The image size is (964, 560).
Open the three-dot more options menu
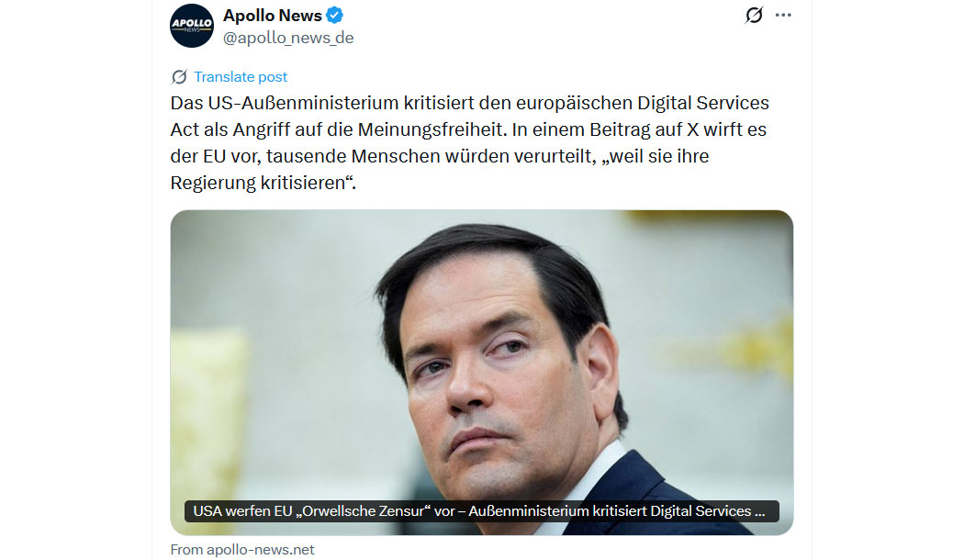[783, 15]
